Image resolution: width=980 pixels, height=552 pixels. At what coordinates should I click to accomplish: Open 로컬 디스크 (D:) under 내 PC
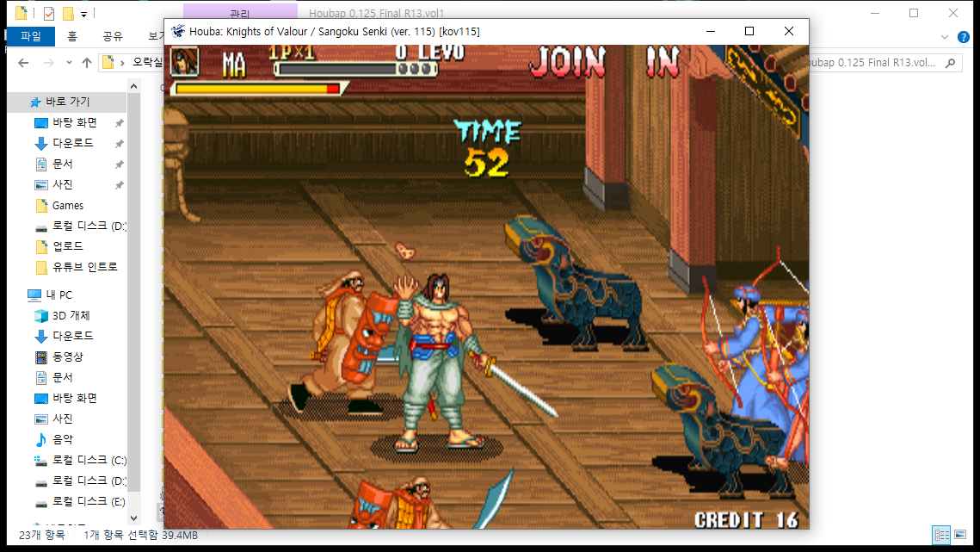pos(89,481)
